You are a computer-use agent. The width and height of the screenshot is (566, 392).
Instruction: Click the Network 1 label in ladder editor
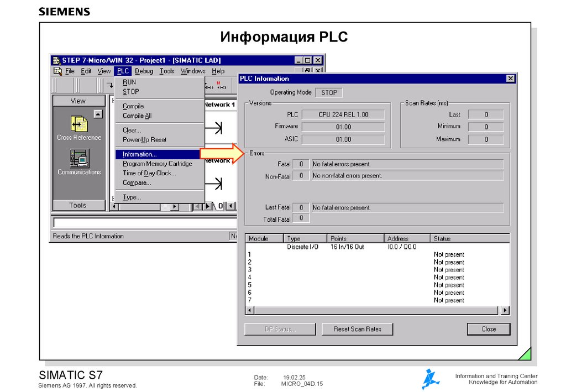click(220, 104)
